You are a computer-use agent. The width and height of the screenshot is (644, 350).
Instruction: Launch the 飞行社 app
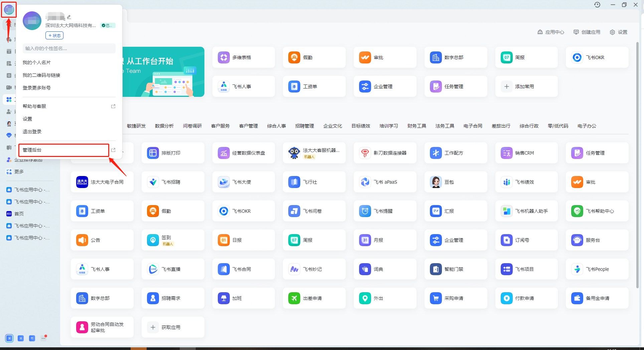coord(314,182)
